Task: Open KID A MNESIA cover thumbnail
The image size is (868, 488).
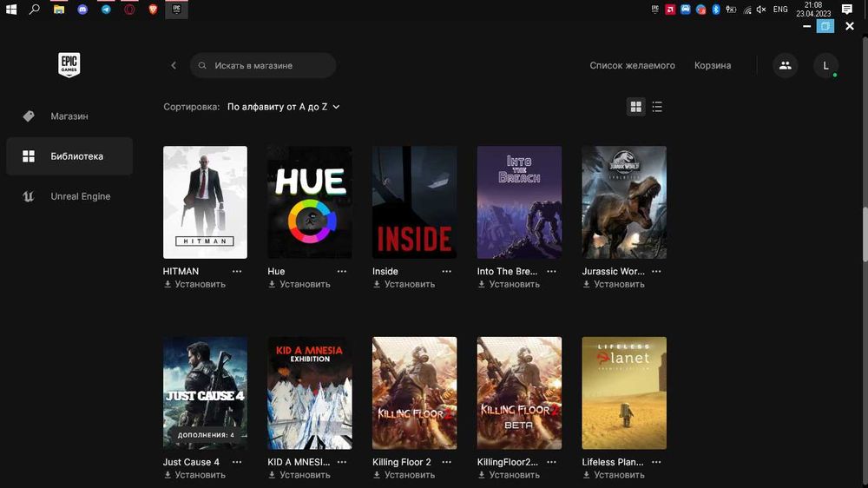Action: (310, 392)
